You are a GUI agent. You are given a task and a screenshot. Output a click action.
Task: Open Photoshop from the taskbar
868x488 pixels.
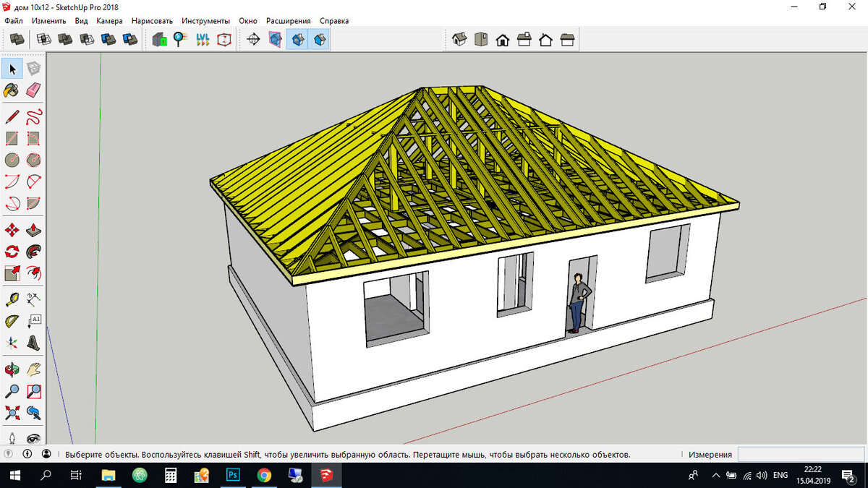tap(233, 476)
